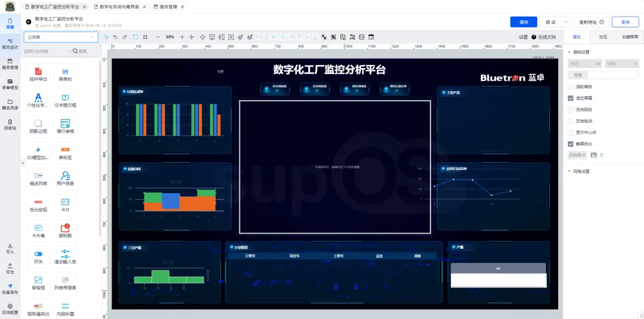
Task: Click the zoom in plus icon
Action: (182, 37)
